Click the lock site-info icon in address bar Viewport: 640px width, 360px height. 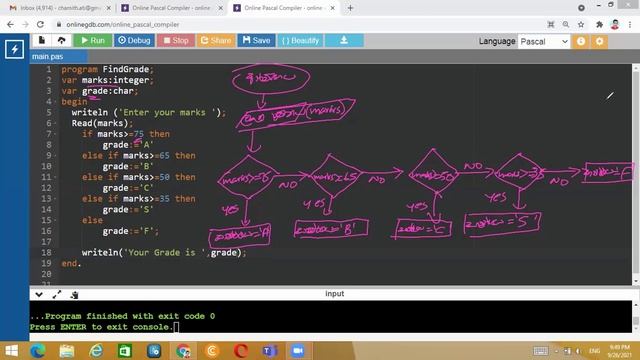[59, 24]
